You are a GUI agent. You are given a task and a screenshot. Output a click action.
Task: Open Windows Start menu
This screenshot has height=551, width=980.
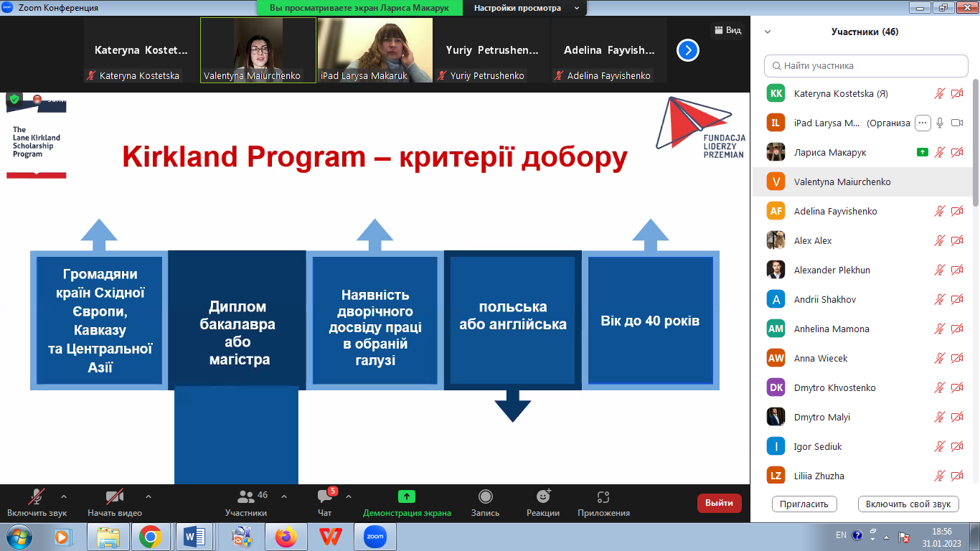click(x=18, y=537)
